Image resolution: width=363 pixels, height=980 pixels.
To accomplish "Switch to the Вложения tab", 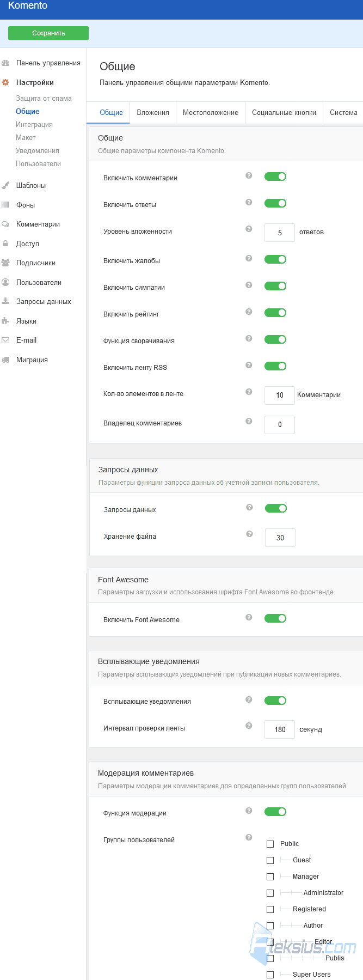I will (153, 113).
